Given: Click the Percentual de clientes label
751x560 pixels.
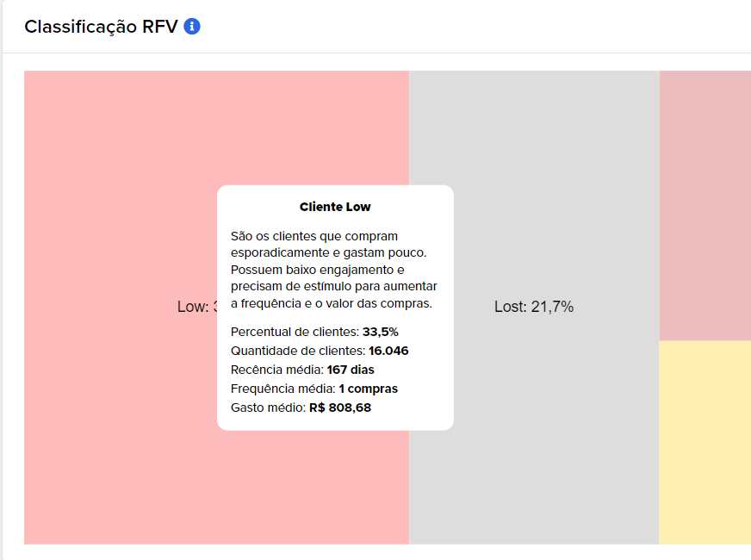Looking at the screenshot, I should (295, 332).
